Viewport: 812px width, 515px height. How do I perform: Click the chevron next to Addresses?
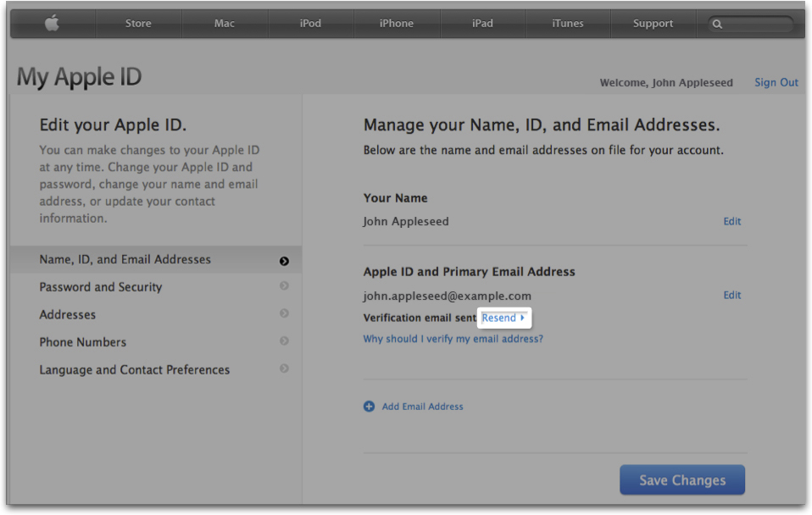284,314
